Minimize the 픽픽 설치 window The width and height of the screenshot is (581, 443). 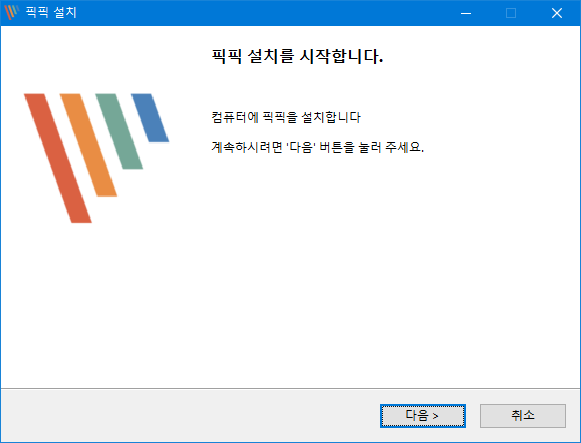point(466,13)
